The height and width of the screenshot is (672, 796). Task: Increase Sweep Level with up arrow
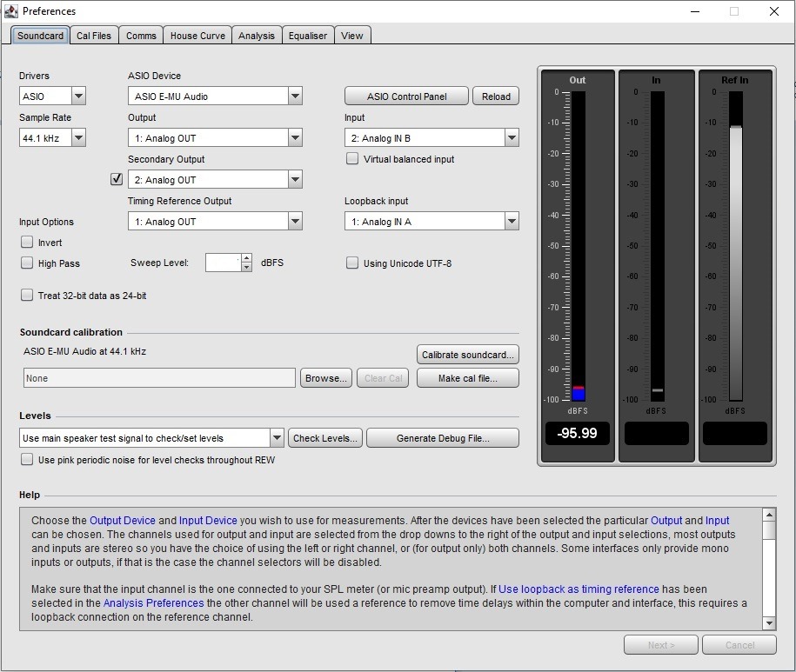click(x=246, y=258)
